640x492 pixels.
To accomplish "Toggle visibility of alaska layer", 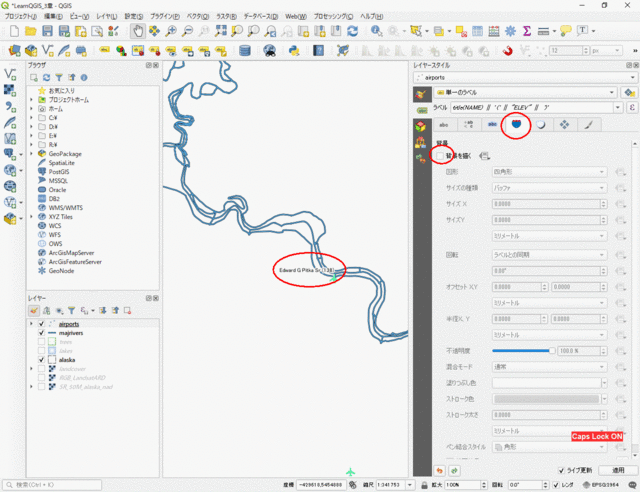I will pos(41,360).
